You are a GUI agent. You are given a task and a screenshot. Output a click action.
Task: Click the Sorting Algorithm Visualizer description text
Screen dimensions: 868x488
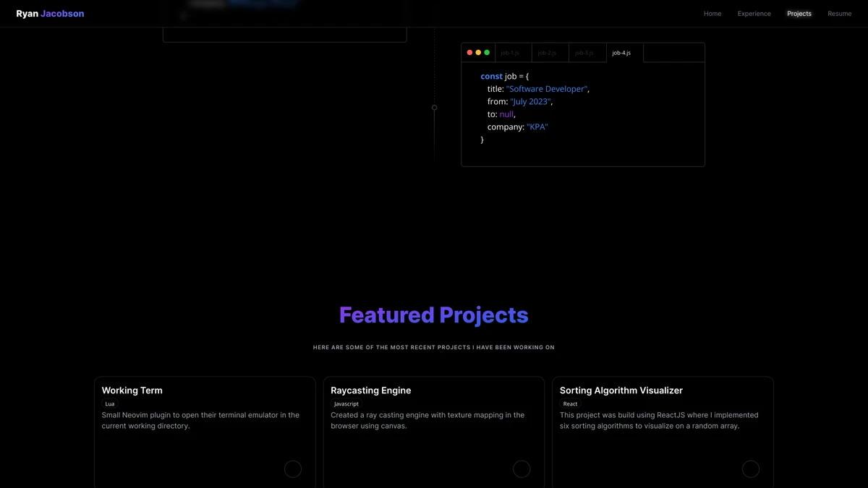(x=659, y=421)
